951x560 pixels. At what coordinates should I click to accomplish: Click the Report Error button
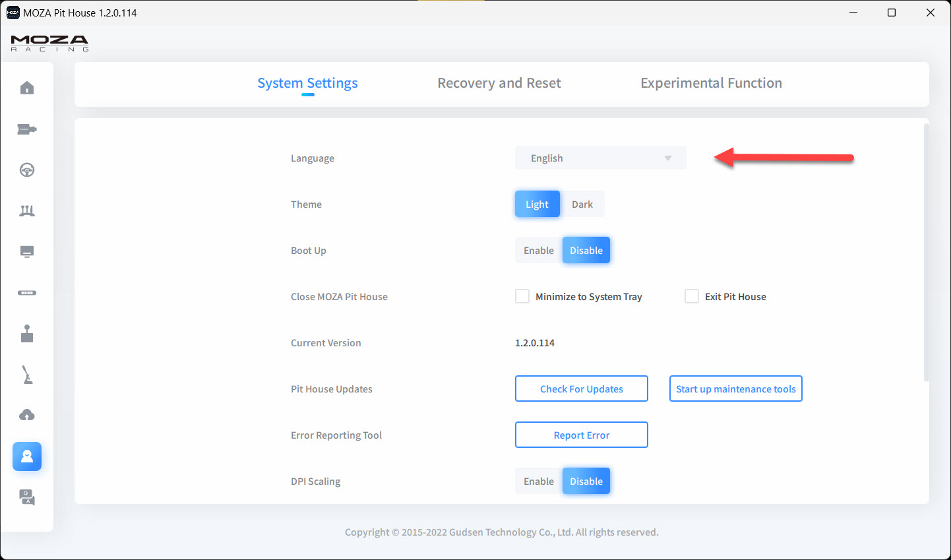coord(581,435)
